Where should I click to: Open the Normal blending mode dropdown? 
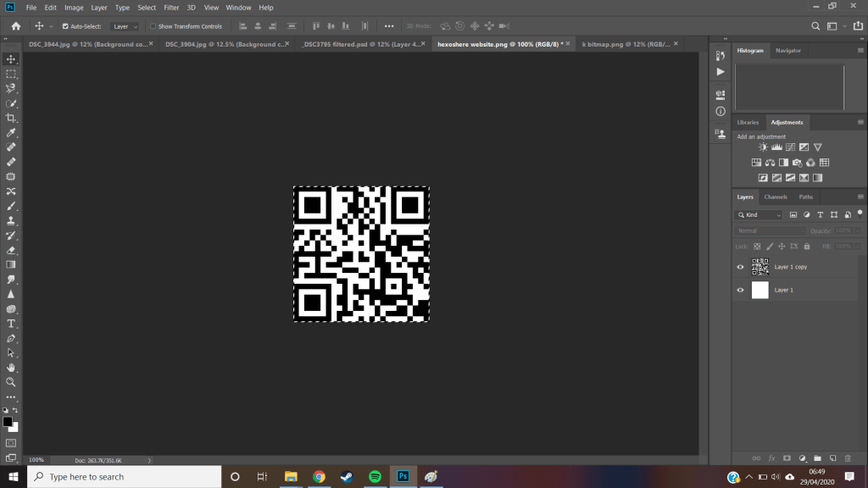pos(770,230)
